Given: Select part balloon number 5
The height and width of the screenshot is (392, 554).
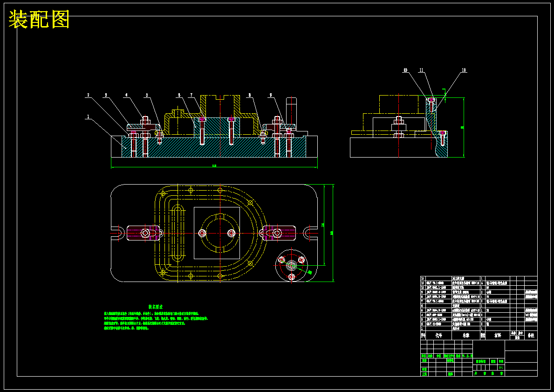Looking at the screenshot, I should point(147,95).
